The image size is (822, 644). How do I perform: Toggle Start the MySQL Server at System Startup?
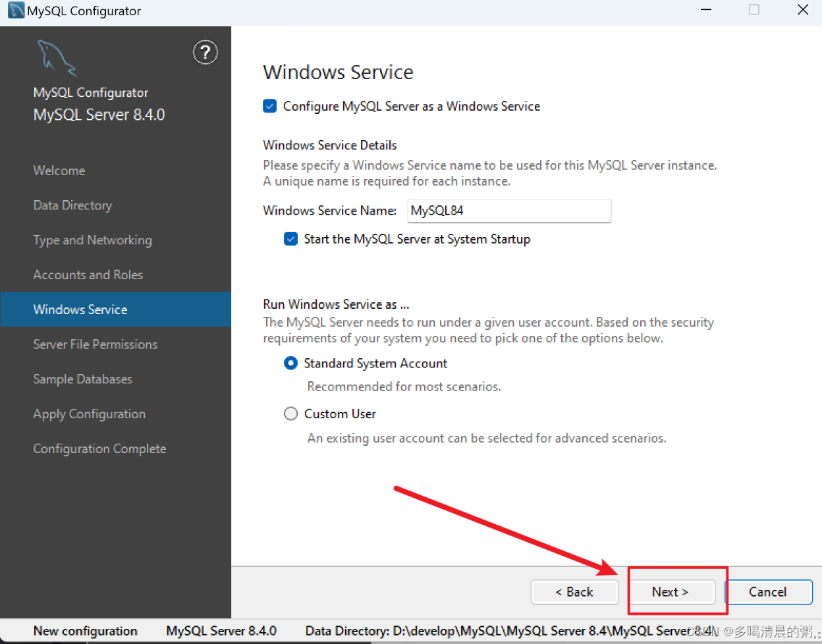290,239
